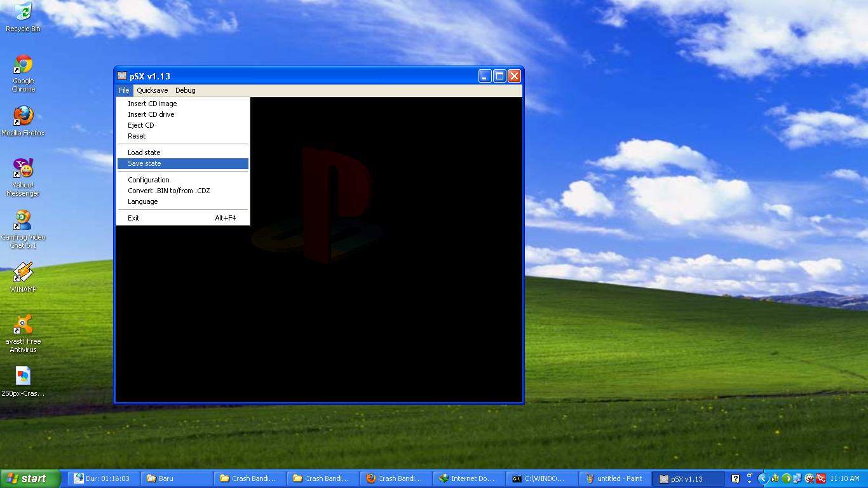Click the FU tray icon

point(775,478)
